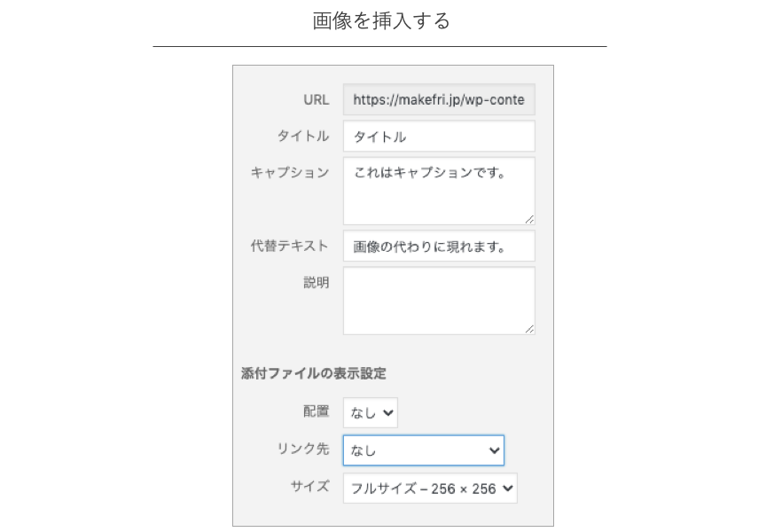Click inside the empty 説明 text area
This screenshot has width=774, height=532.
coord(439,301)
